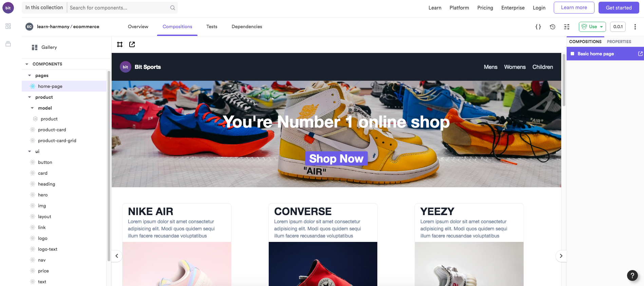This screenshot has width=644, height=286.
Task: Collapse the pages folder
Action: tap(30, 76)
